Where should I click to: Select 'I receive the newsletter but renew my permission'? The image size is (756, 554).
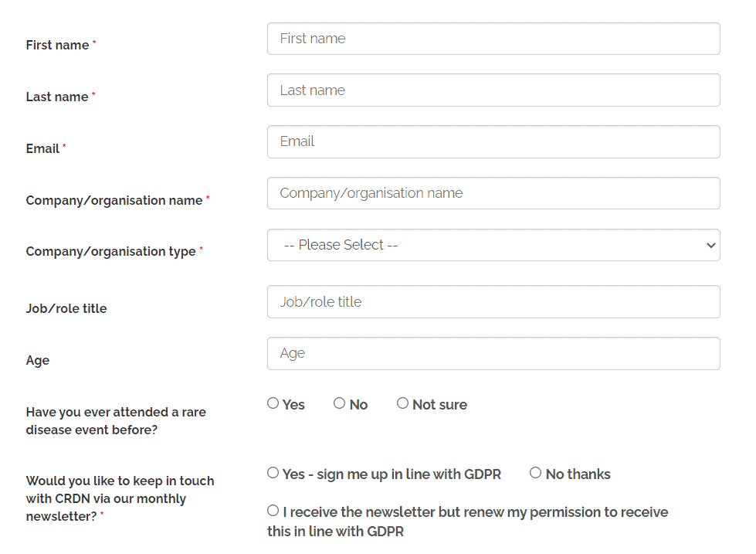pyautogui.click(x=273, y=510)
